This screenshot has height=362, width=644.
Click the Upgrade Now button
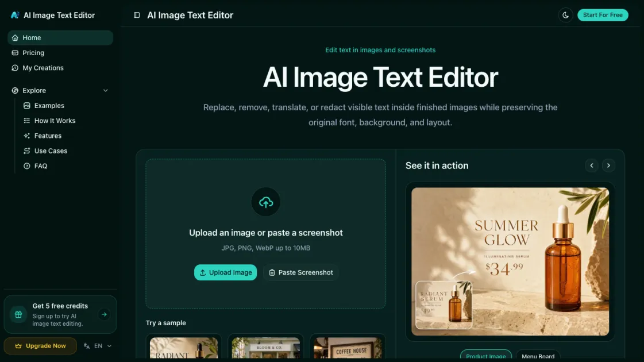(40, 346)
